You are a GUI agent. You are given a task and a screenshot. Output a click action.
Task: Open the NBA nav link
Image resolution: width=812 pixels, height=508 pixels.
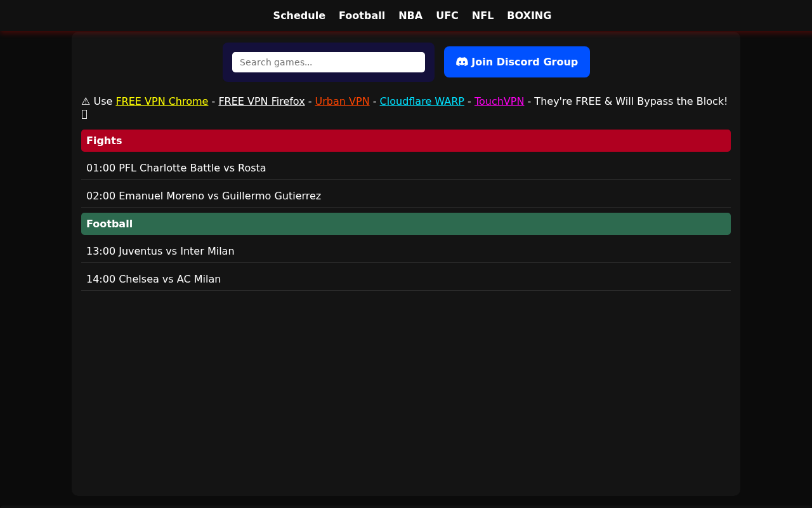(x=410, y=16)
